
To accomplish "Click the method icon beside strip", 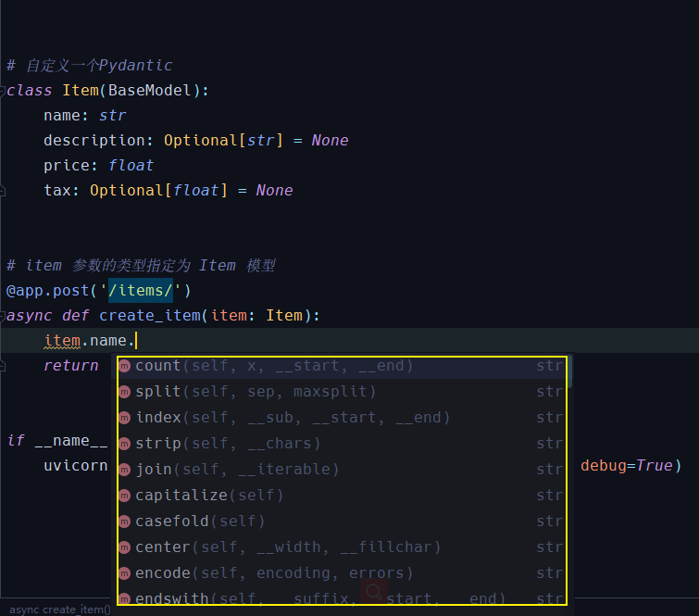I will (x=125, y=445).
